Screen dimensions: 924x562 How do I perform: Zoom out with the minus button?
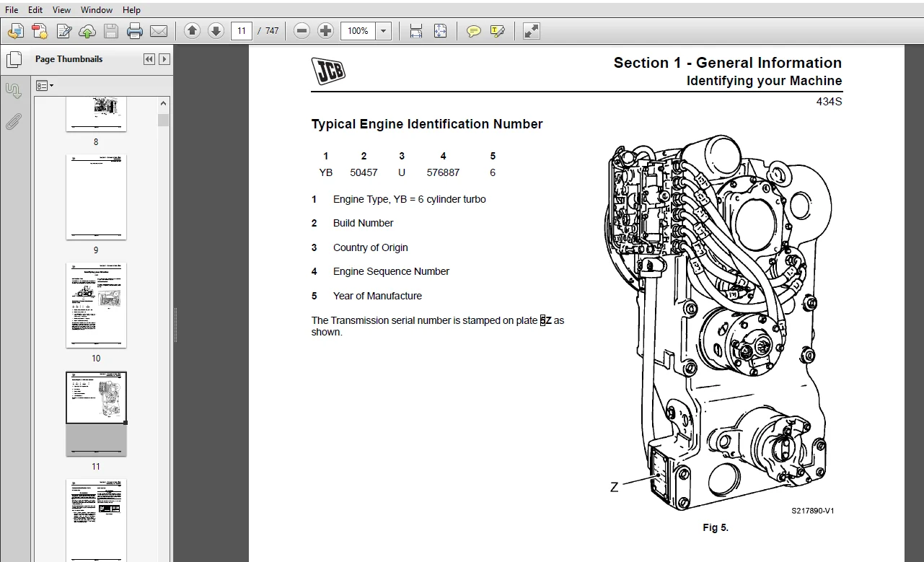pos(302,31)
